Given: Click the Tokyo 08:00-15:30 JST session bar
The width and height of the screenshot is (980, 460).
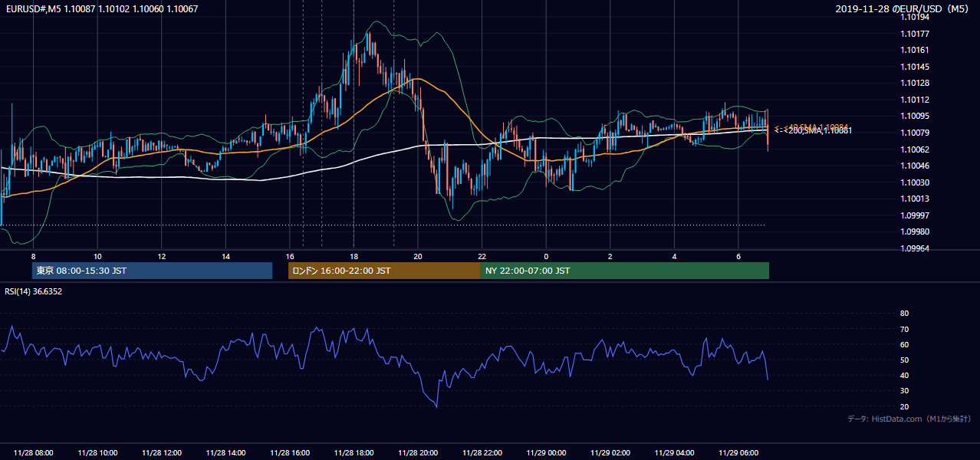Looking at the screenshot, I should (x=152, y=271).
